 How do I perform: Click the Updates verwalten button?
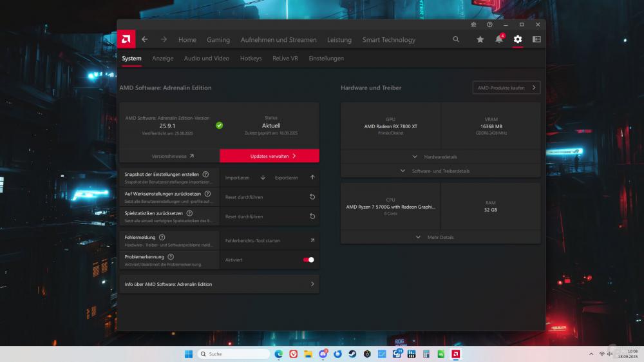[269, 156]
